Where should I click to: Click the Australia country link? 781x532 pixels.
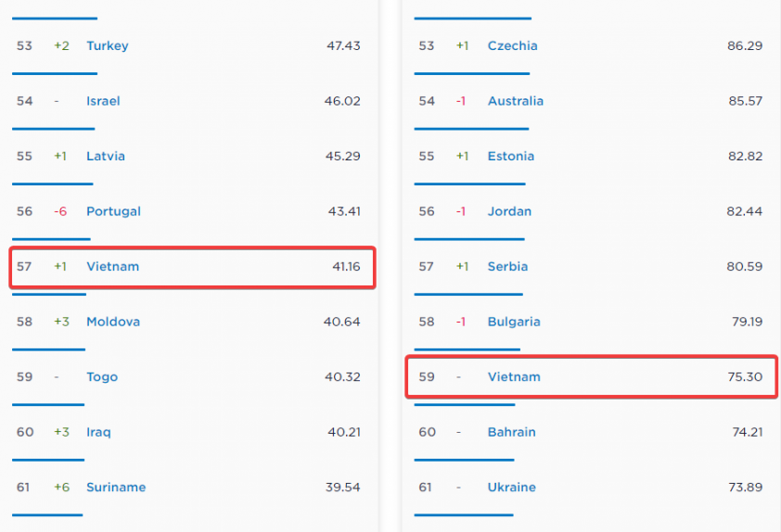516,101
